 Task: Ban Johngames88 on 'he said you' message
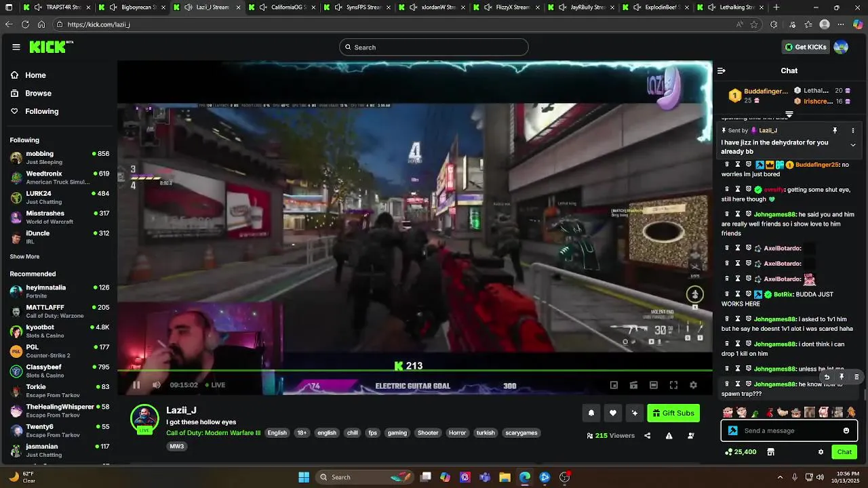pyautogui.click(x=749, y=214)
